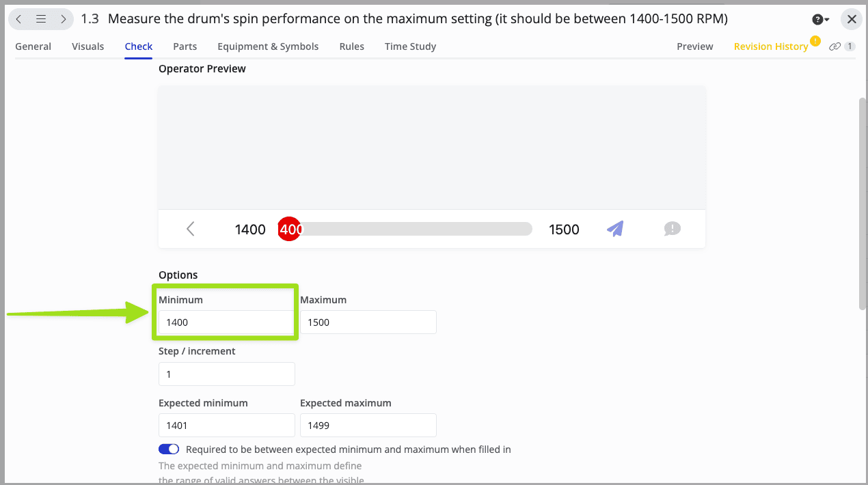Click the back arrow in operator preview
The image size is (868, 485).
coord(191,229)
